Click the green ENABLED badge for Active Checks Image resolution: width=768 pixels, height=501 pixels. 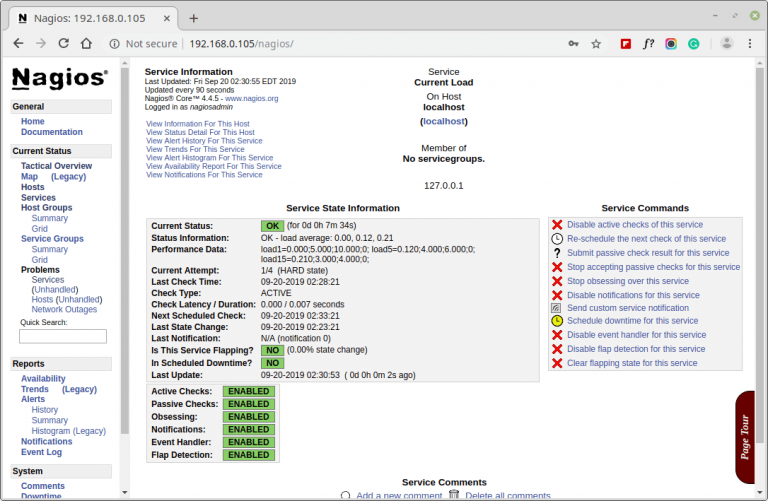click(248, 391)
